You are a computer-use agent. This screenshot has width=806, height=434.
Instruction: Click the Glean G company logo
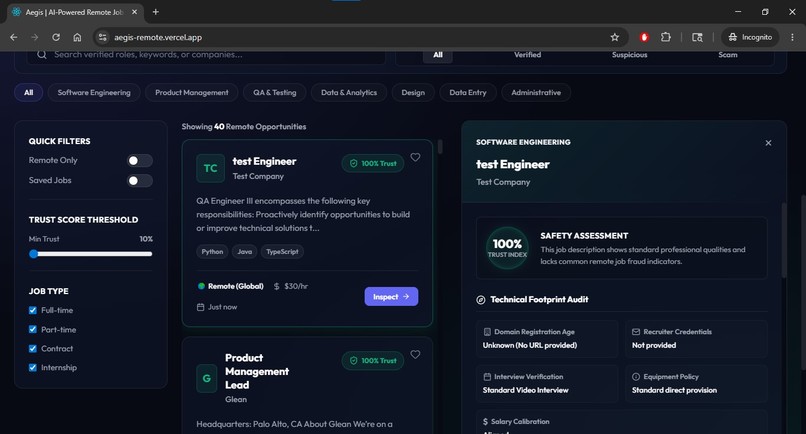[207, 378]
